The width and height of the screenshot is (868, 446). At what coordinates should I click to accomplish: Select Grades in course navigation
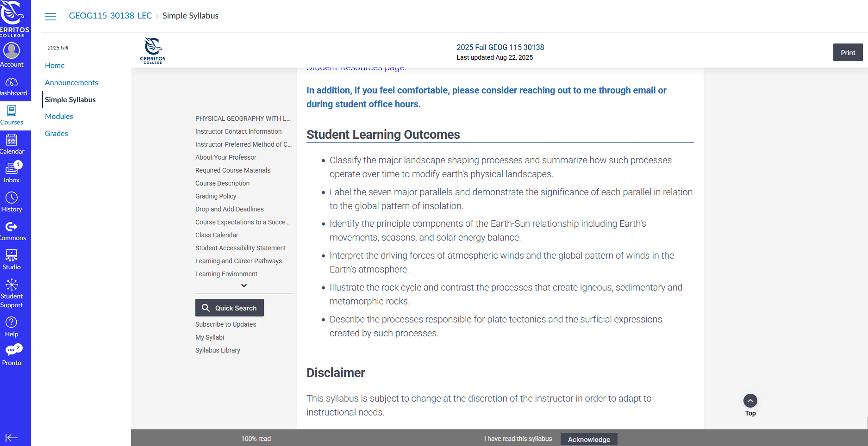[56, 134]
